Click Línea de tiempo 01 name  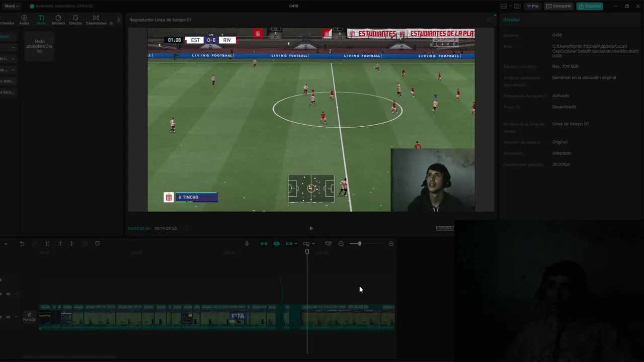point(570,124)
